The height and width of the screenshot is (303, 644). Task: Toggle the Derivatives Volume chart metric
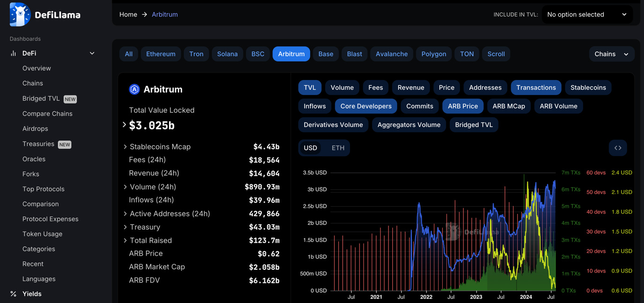click(333, 125)
